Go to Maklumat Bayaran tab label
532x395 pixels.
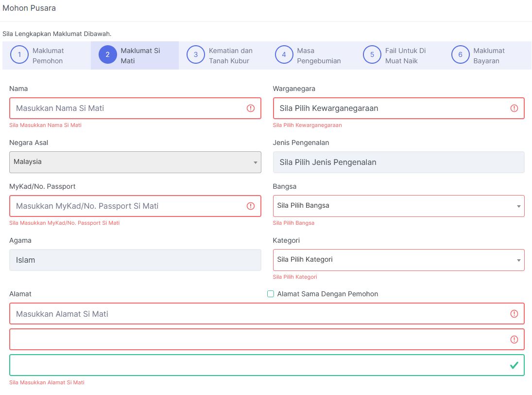(x=489, y=55)
